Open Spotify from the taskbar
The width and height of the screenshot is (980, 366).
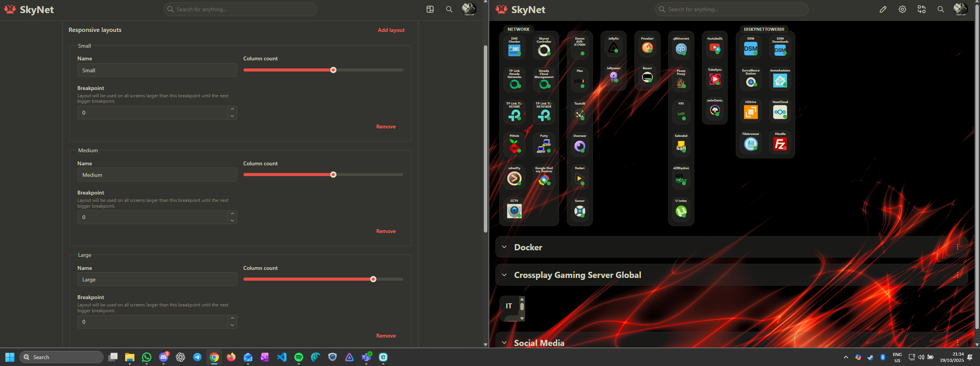click(298, 357)
